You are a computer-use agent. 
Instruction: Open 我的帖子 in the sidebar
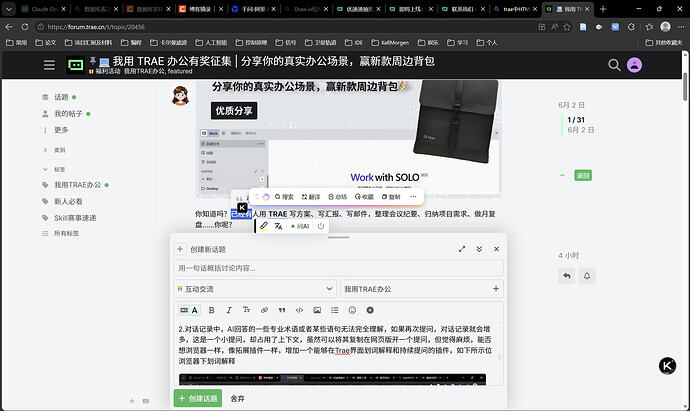tap(68, 114)
